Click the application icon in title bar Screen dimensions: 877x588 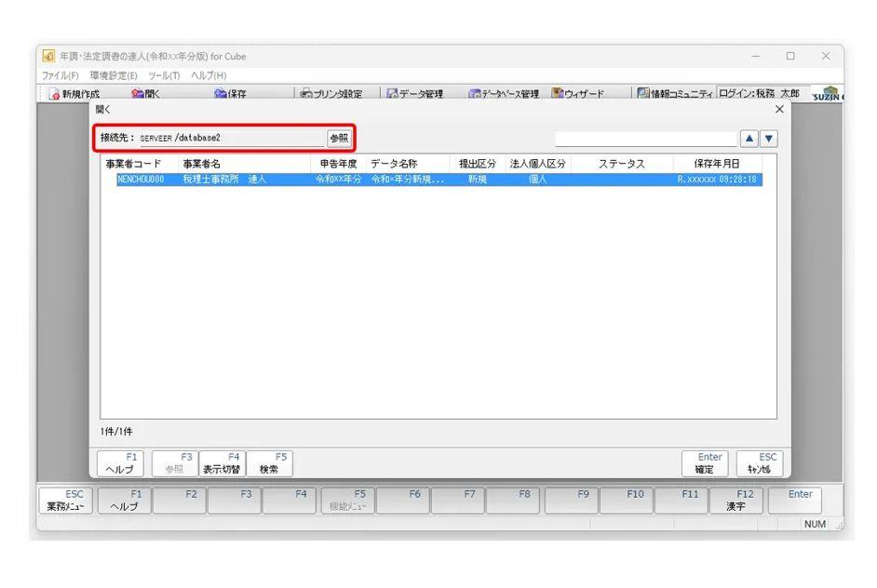pyautogui.click(x=49, y=56)
